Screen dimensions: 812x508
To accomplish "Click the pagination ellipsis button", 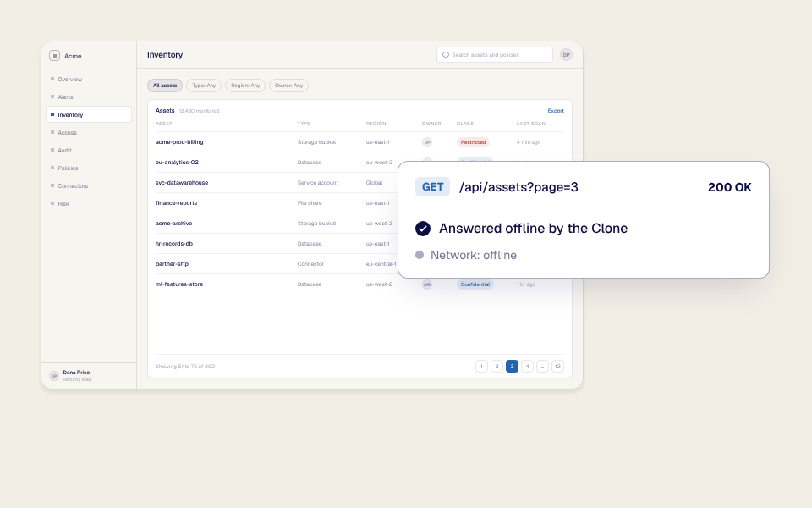I will click(x=542, y=366).
